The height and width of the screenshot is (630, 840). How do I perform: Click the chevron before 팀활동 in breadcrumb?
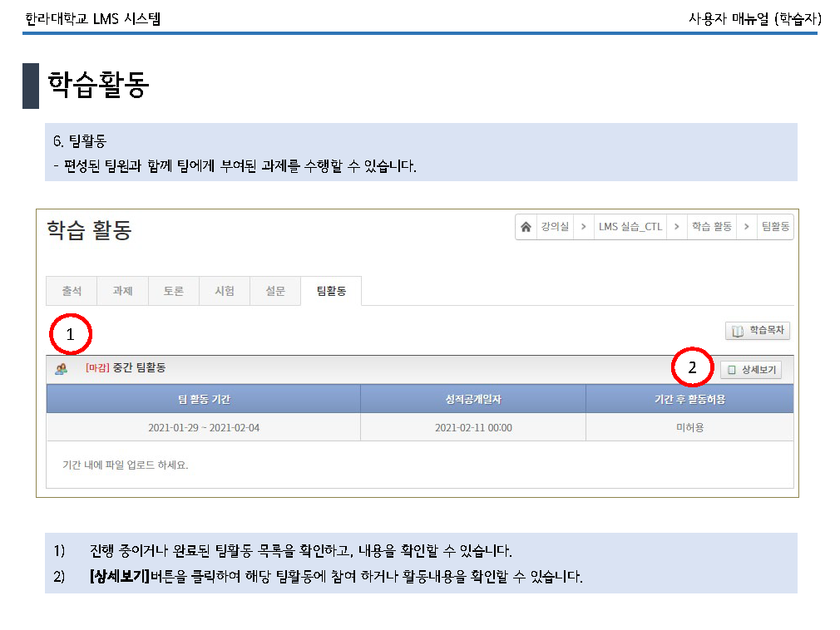pyautogui.click(x=746, y=227)
